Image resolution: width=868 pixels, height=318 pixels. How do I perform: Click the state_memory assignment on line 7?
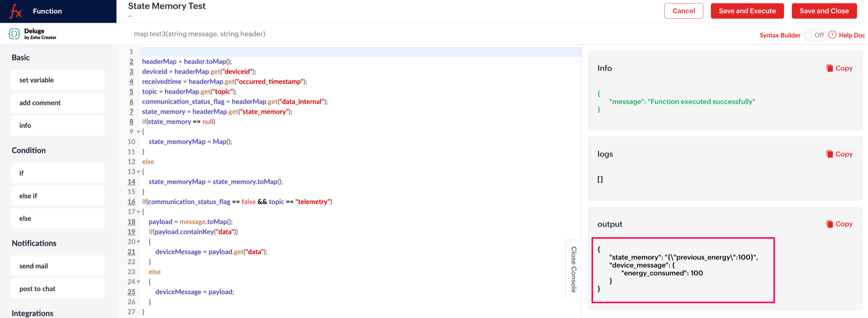[x=217, y=112]
